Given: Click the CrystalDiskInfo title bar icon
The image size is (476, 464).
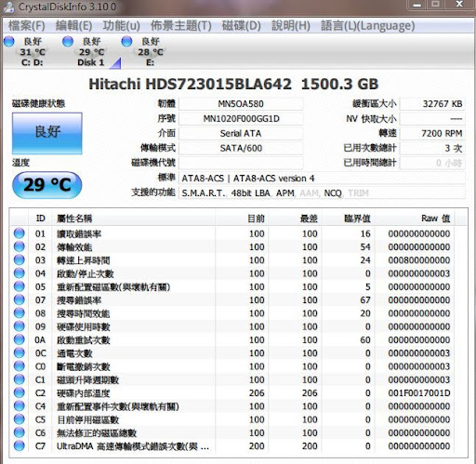Looking at the screenshot, I should click(x=8, y=7).
